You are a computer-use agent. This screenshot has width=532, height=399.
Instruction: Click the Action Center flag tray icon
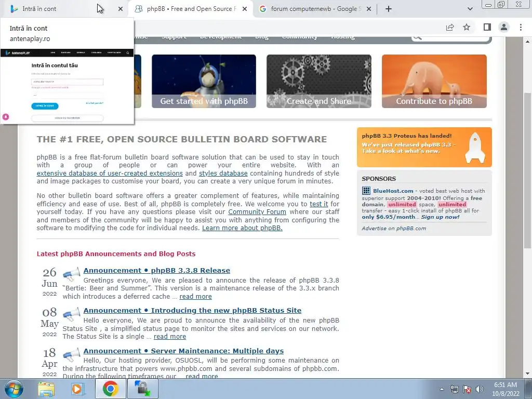point(467,389)
